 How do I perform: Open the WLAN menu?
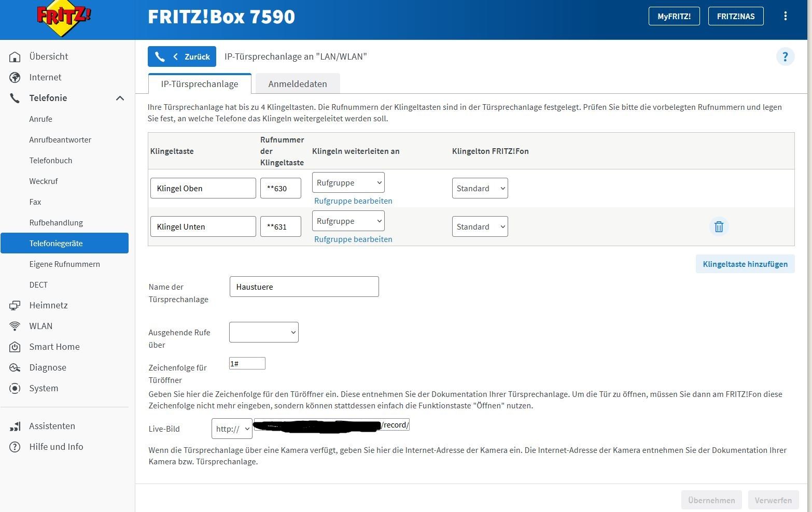click(41, 326)
